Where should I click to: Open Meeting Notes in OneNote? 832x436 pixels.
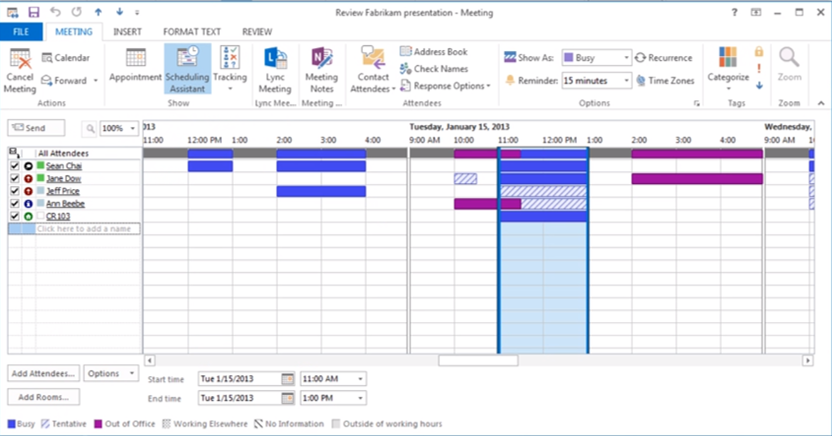tap(322, 69)
